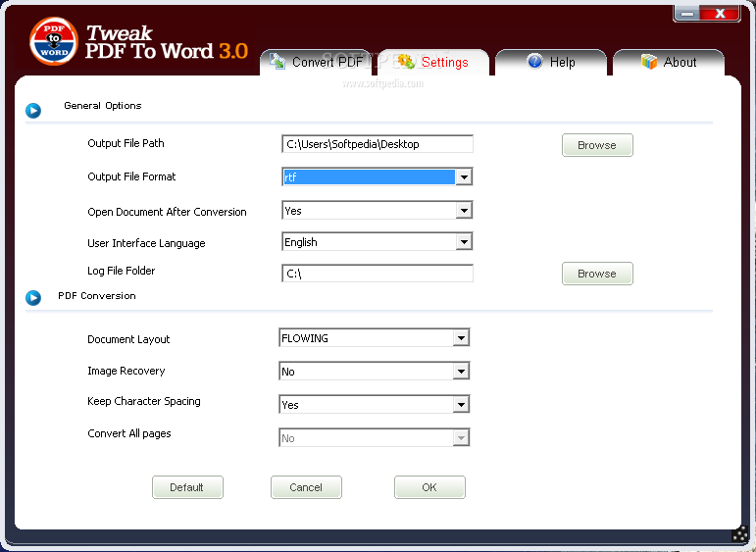Viewport: 756px width, 552px height.
Task: Click PDF Conversion blue arrow icon
Action: [x=33, y=297]
